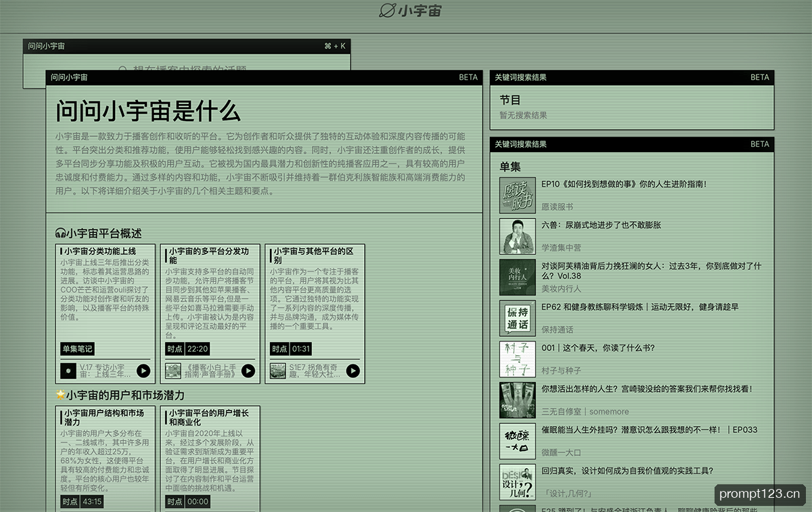The height and width of the screenshot is (512, 812).
Task: Open 微醺一大口 episode cover thumbnail
Action: 518,441
